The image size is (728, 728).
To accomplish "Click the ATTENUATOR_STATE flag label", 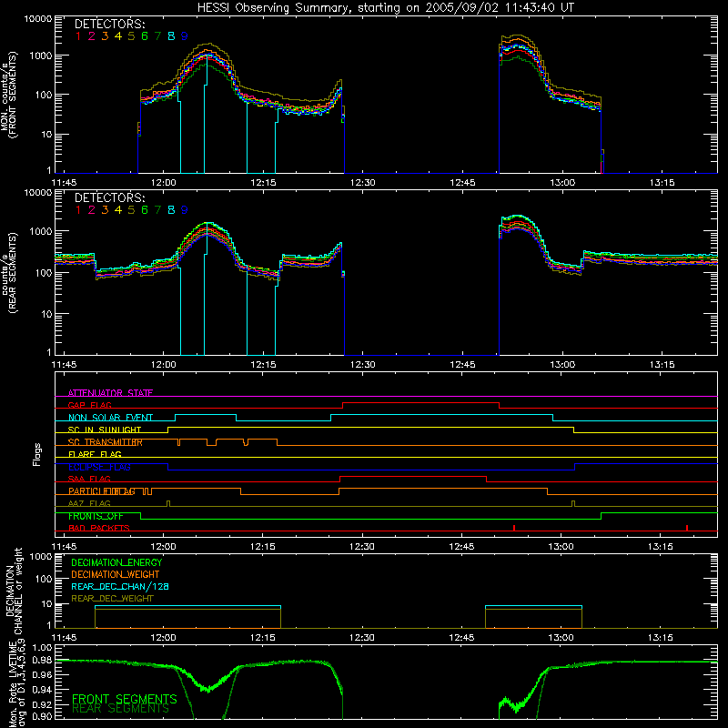I will [110, 393].
